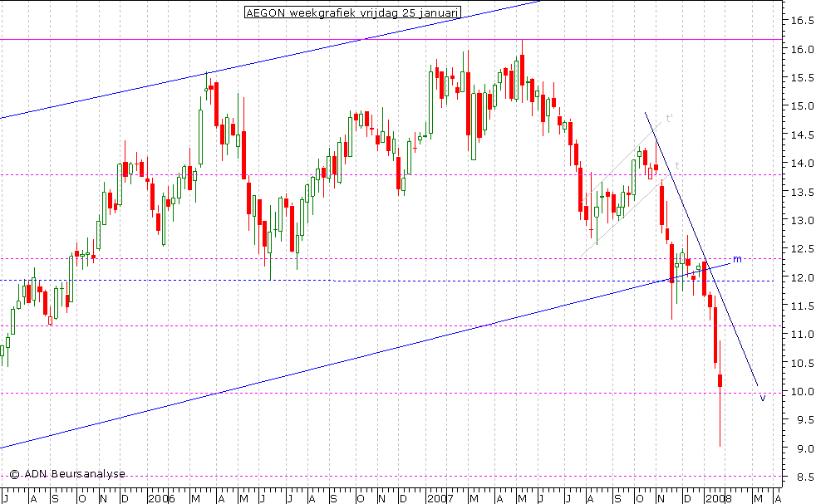Click the 14.0 price axis label

[802, 164]
